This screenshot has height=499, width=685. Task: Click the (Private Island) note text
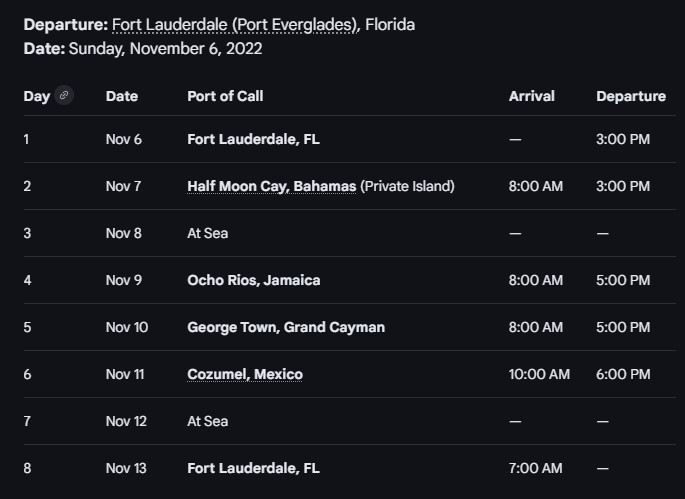click(407, 186)
